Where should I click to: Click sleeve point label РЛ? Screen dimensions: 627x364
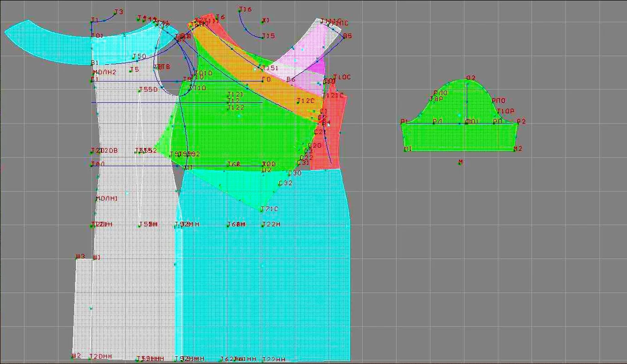point(438,121)
